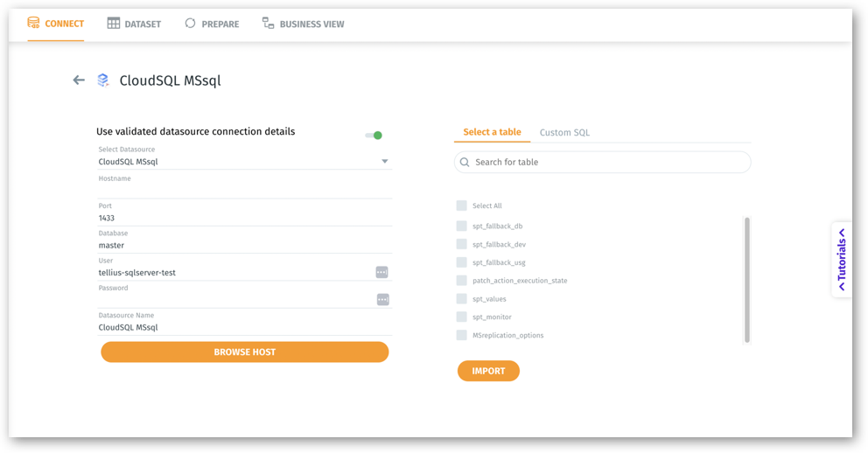The image size is (868, 453).
Task: Go to the Prepare tab
Action: click(x=212, y=24)
